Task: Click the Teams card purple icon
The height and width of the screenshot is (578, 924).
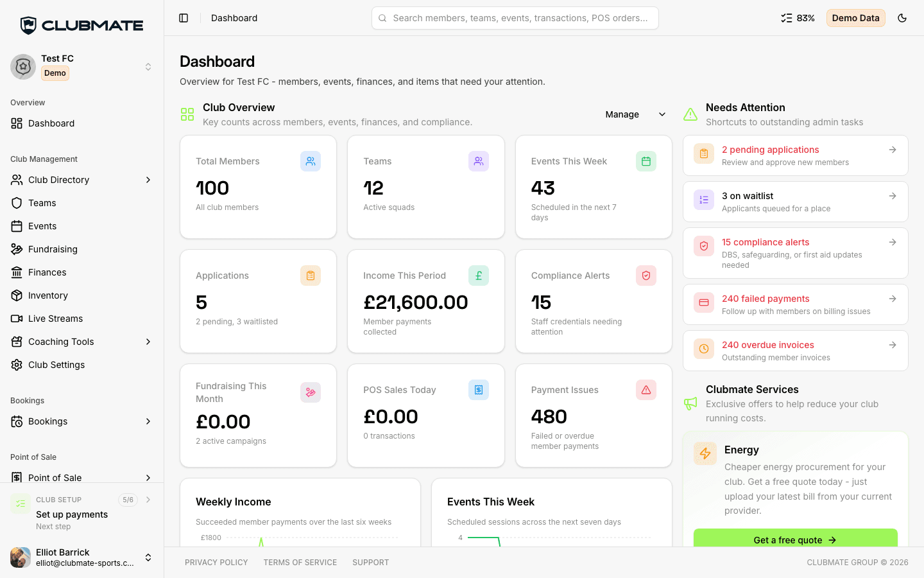Action: 479,161
